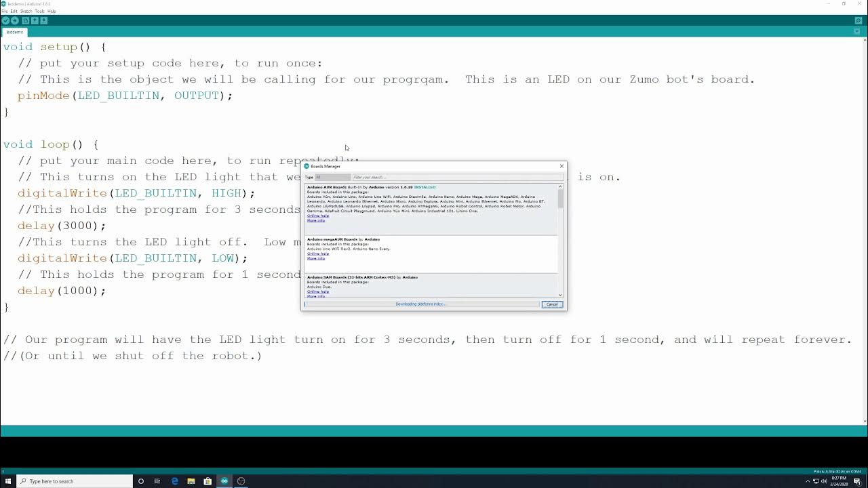This screenshot has width=868, height=488.
Task: Select the Arduino megaAVR Boards entry
Action: [x=431, y=254]
